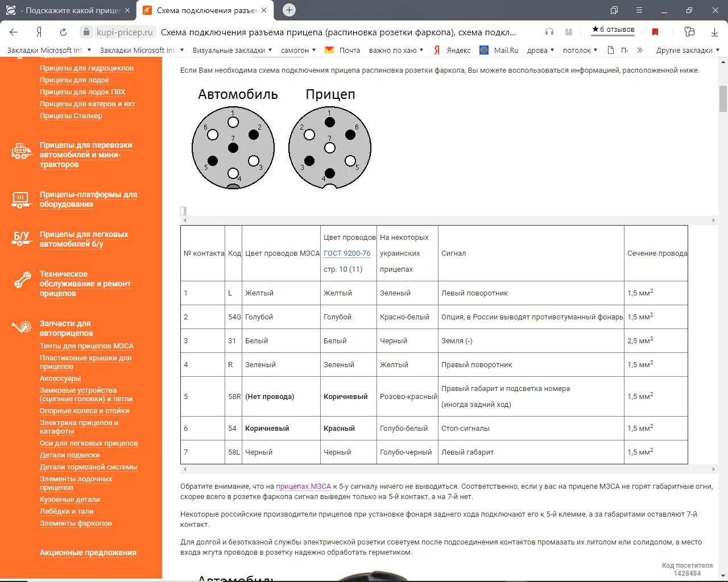Screen dimensions: 728x582
Task: Open Акционные предложения section
Action: point(88,552)
